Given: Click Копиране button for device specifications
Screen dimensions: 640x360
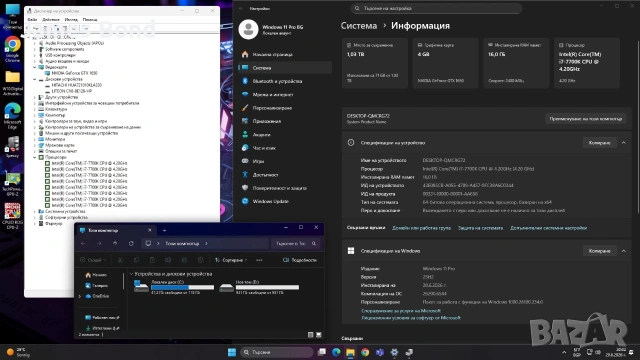Looking at the screenshot, I should (x=599, y=143).
